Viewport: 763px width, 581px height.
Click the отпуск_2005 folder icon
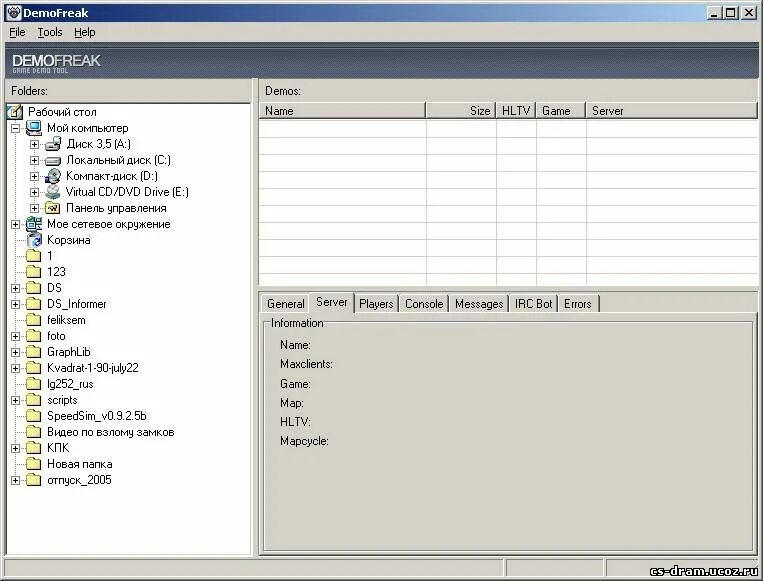pyautogui.click(x=34, y=480)
